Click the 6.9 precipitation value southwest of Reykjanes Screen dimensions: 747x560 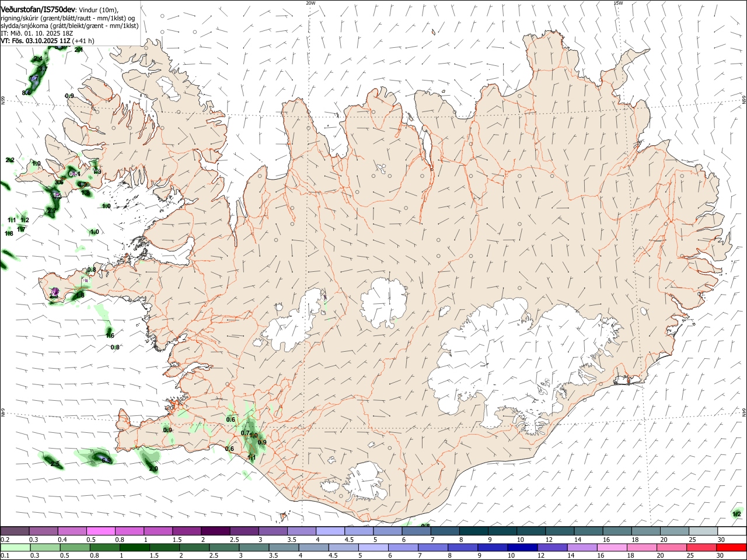click(106, 460)
